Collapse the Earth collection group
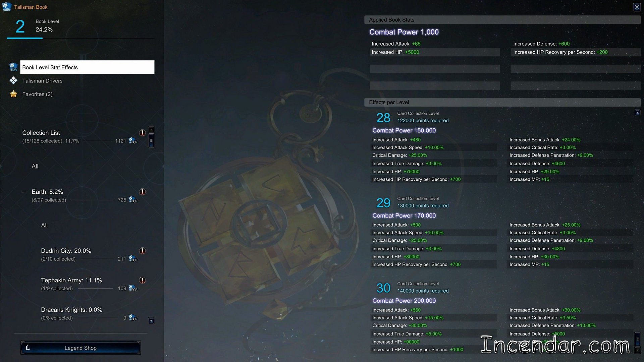This screenshot has width=644, height=362. tap(23, 192)
